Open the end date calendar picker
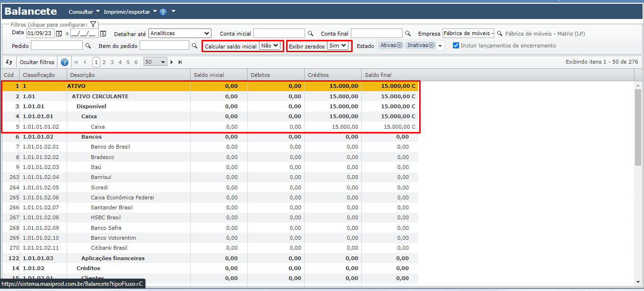 103,34
